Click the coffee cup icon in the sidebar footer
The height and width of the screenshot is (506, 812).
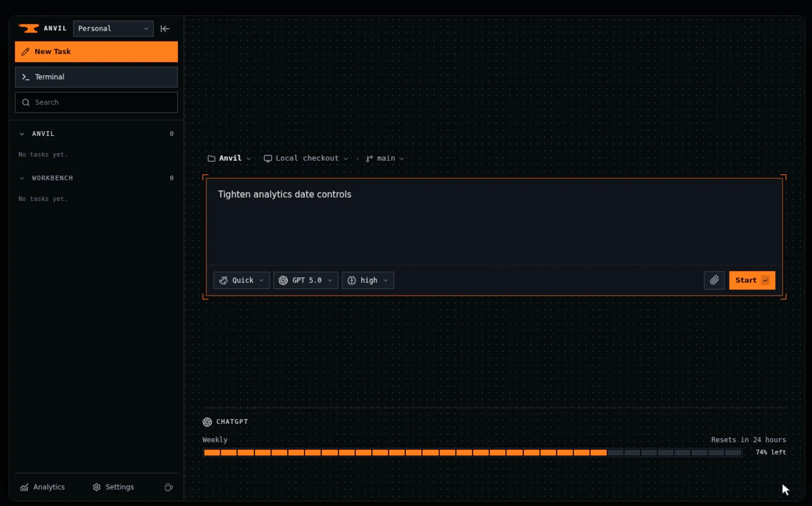coord(169,487)
